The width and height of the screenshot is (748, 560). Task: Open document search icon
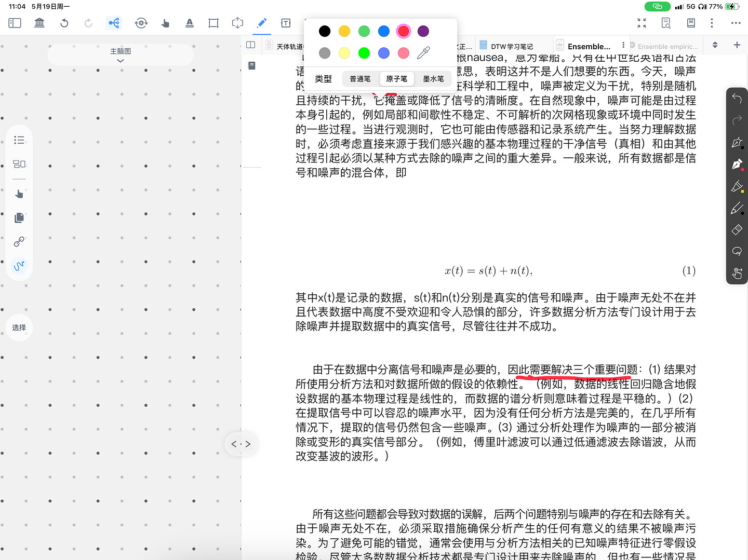666,23
